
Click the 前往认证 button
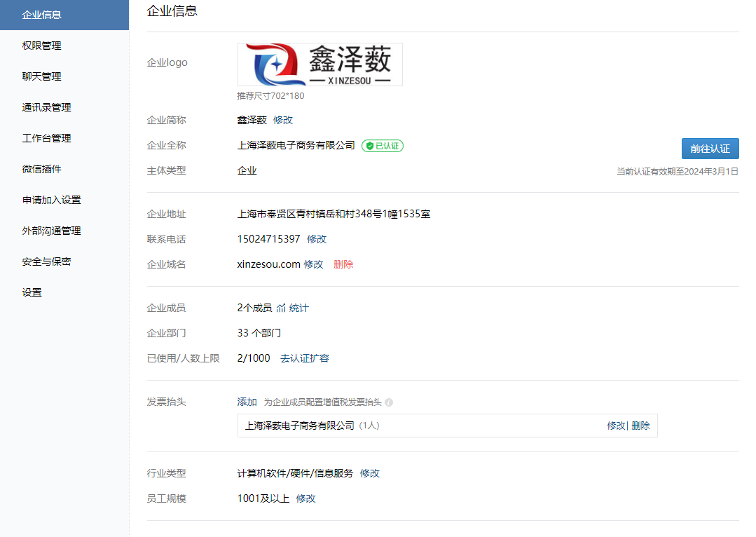tap(710, 149)
